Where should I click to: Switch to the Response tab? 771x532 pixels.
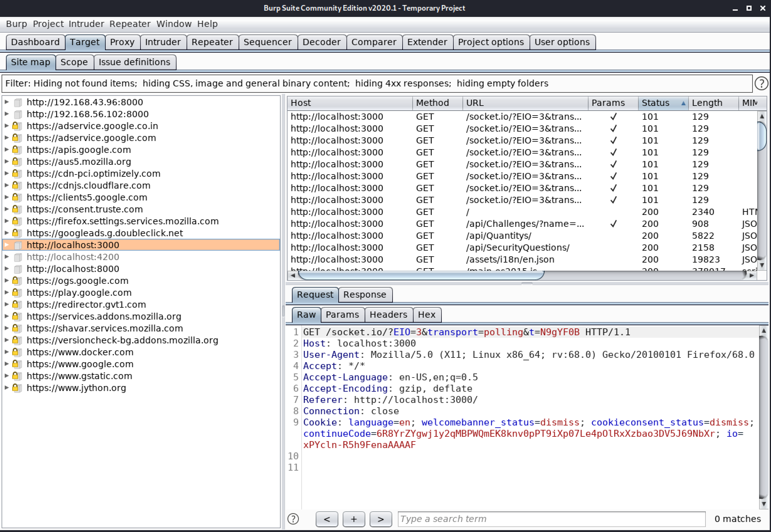pos(364,295)
